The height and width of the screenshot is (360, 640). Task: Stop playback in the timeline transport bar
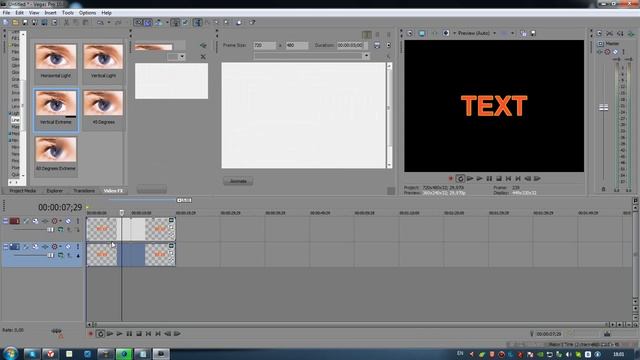pos(139,333)
